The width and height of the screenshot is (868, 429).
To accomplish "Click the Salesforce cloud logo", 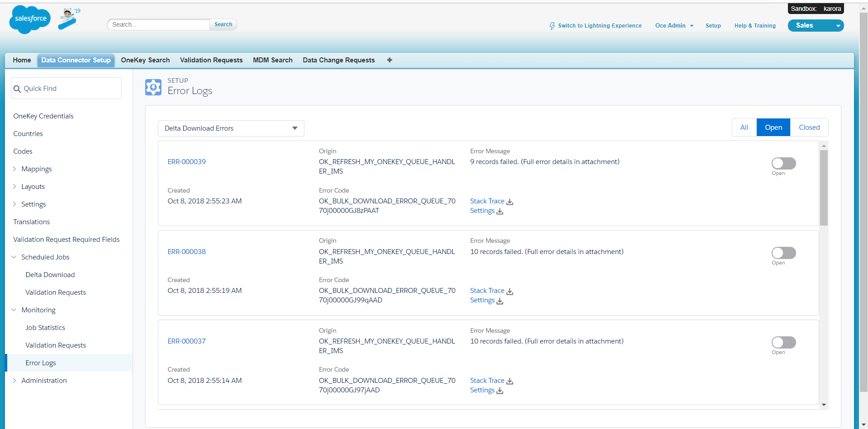I will (30, 19).
